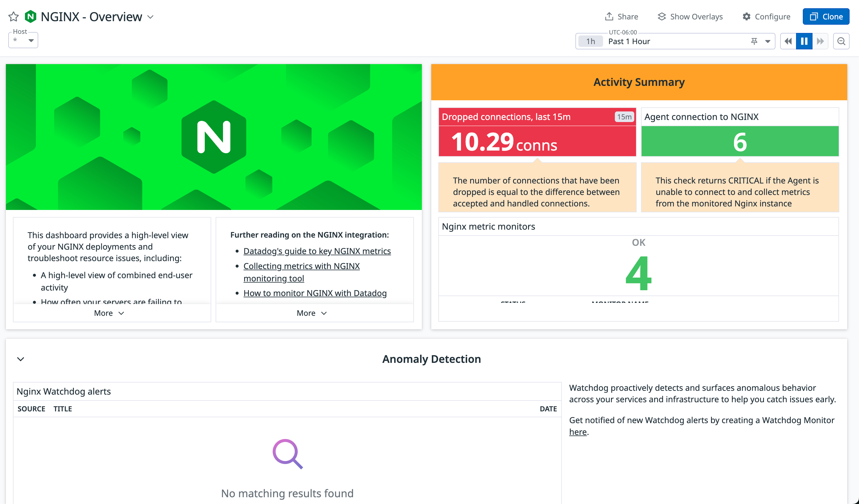The height and width of the screenshot is (504, 859).
Task: Click the SOURCE column header
Action: click(31, 409)
